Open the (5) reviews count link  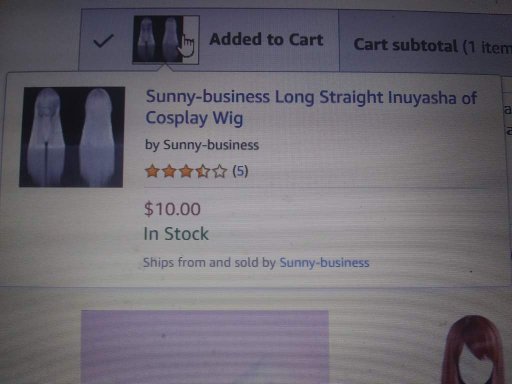240,171
